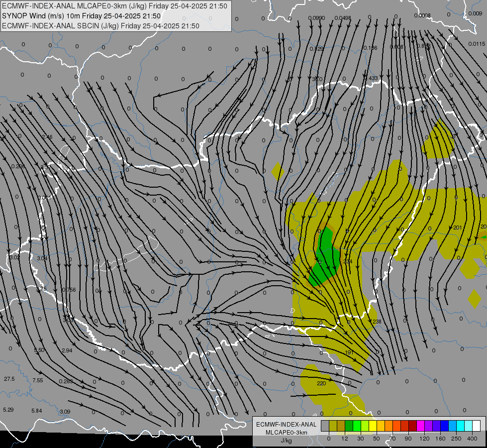
Task: Click the gray swatch in the MLCAPE legend
Action: click(325, 426)
